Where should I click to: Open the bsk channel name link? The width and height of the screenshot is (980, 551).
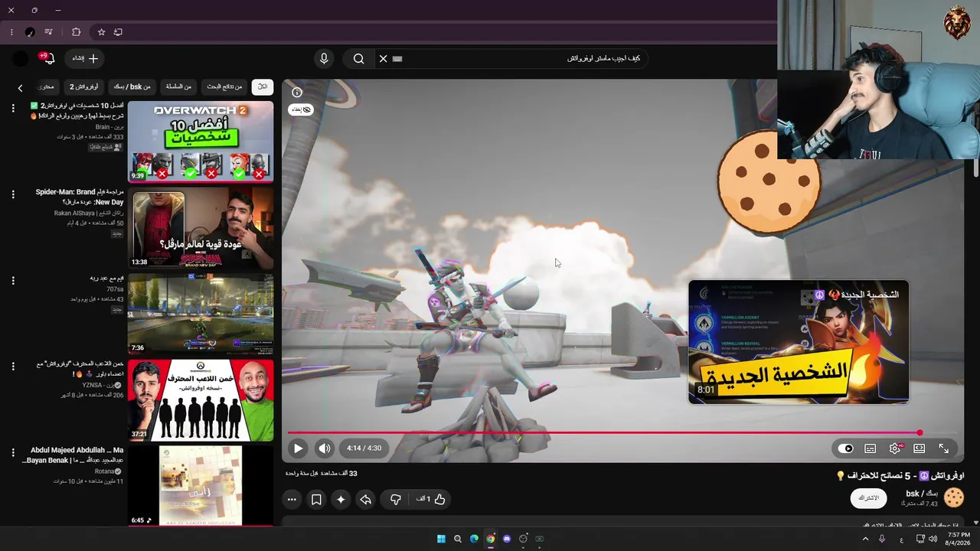coord(923,494)
